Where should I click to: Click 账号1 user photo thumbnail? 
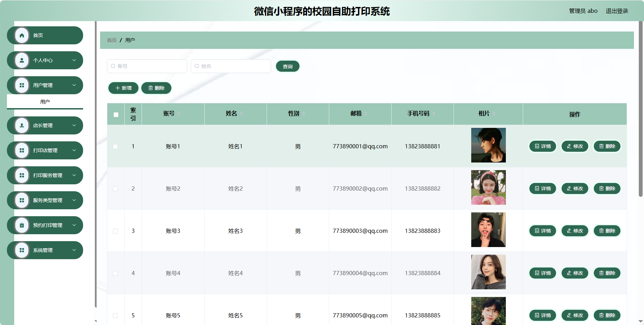(489, 145)
